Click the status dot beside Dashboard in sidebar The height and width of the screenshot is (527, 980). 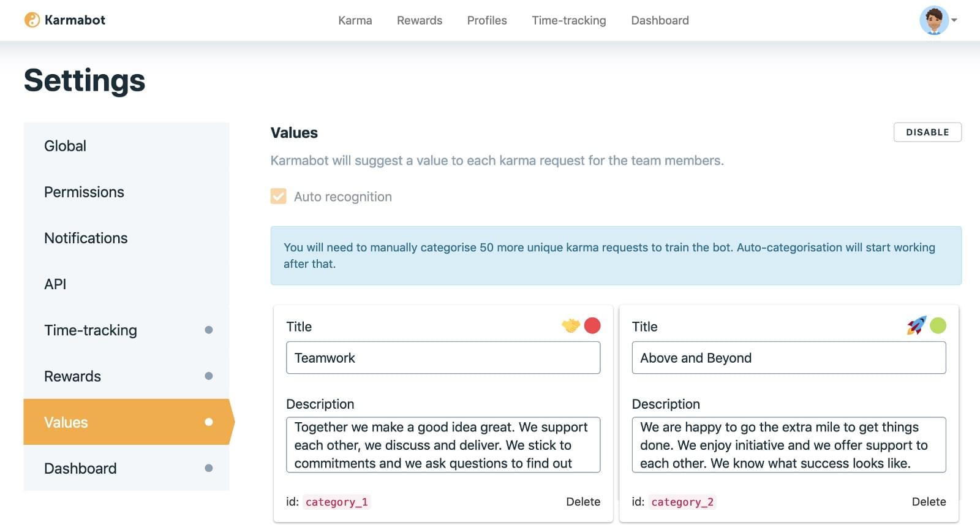tap(208, 468)
